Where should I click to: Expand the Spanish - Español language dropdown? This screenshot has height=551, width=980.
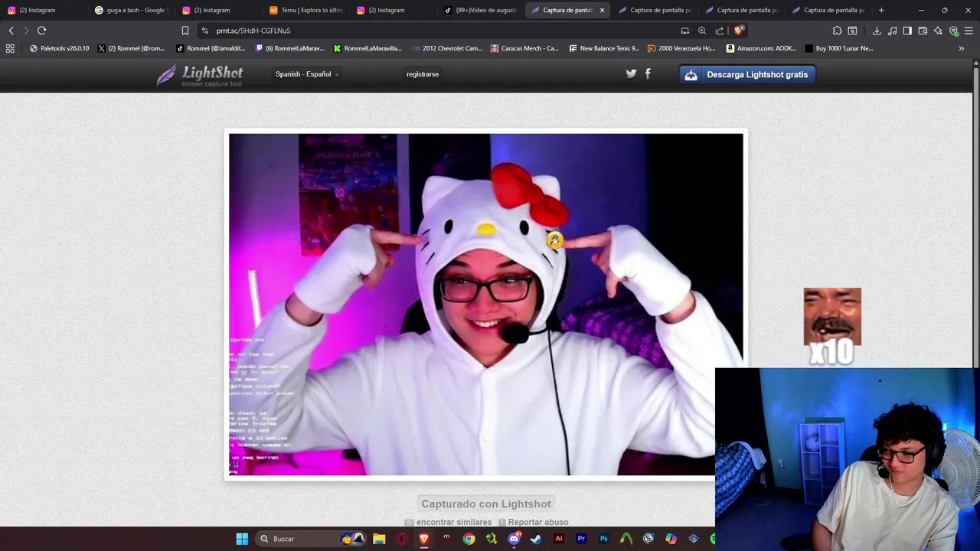point(307,74)
